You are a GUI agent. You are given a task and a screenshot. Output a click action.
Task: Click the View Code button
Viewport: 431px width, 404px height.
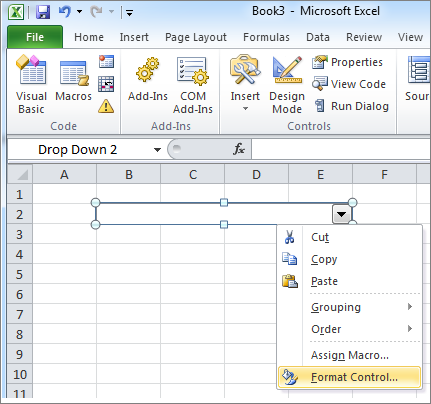click(349, 84)
